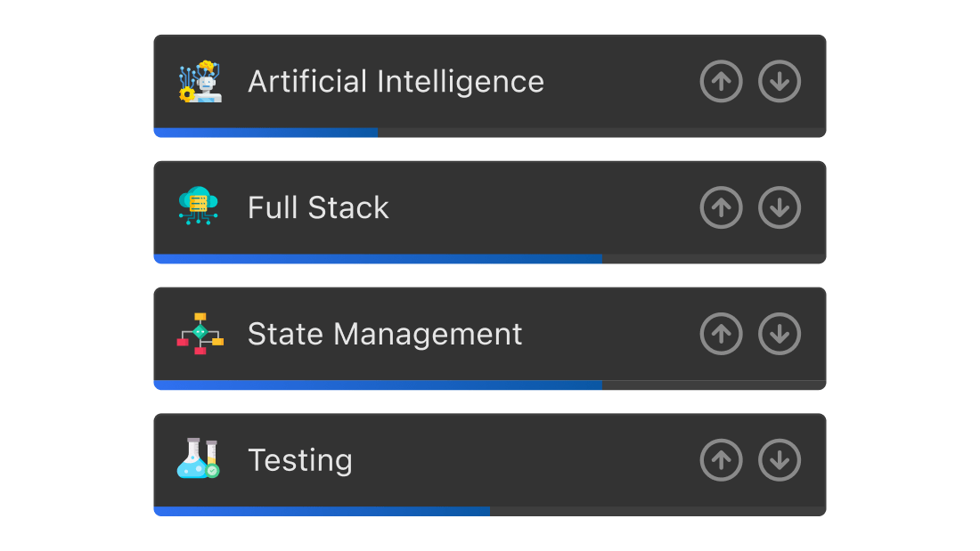Screen dimensions: 980x551
Task: Click the State Management flowchart icon
Action: pyautogui.click(x=200, y=334)
